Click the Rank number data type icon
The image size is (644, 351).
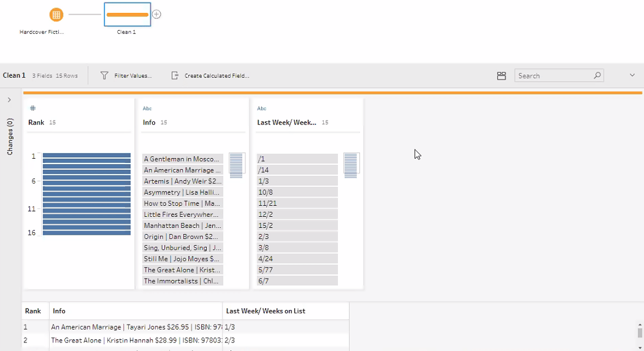[x=33, y=108]
